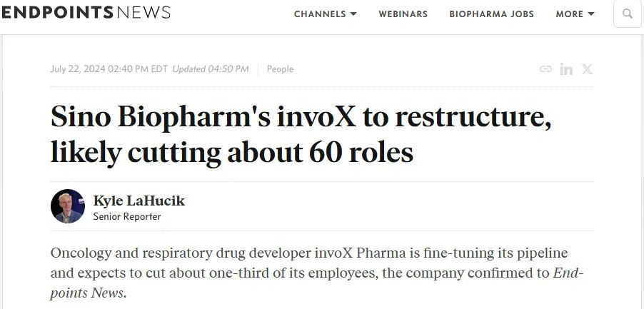
Task: Open the Endpoints News home logo
Action: [x=86, y=13]
